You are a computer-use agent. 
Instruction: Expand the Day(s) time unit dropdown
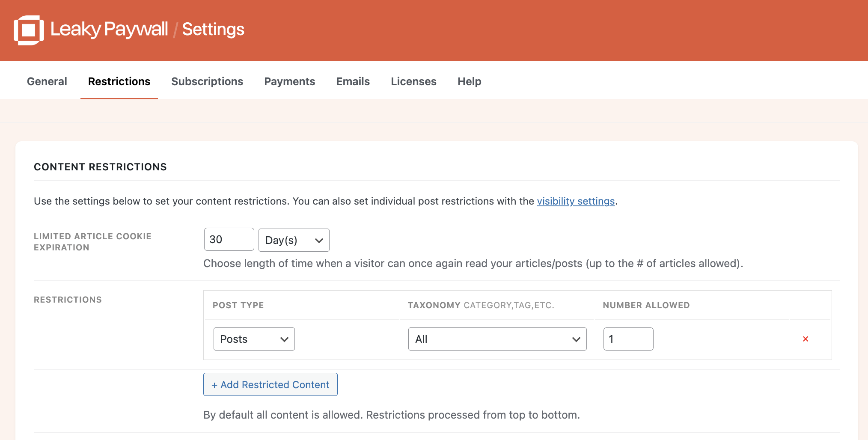294,240
